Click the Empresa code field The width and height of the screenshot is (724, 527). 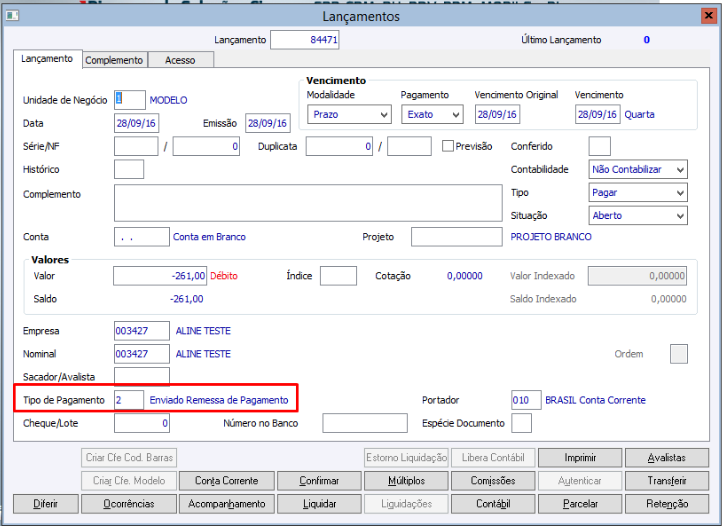pyautogui.click(x=142, y=331)
